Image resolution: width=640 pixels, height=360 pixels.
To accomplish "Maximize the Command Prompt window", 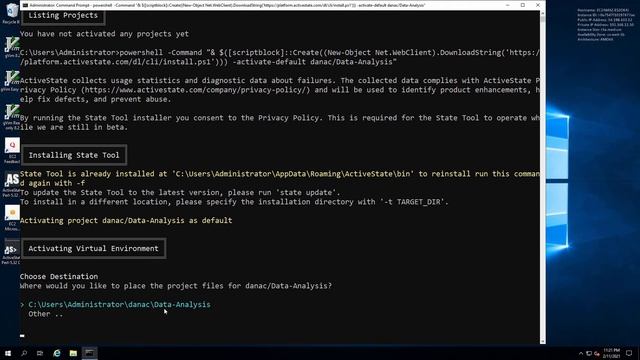I will click(x=523, y=5).
